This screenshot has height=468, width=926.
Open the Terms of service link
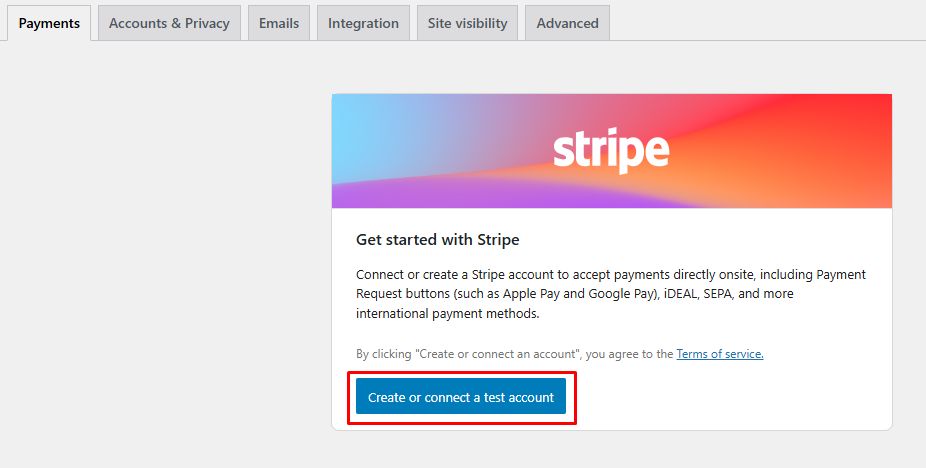point(719,354)
